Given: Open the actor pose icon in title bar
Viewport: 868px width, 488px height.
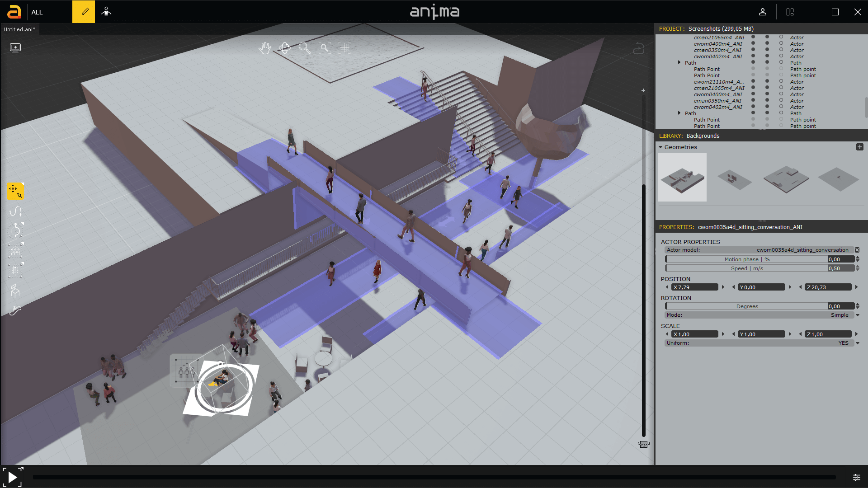Looking at the screenshot, I should point(106,11).
